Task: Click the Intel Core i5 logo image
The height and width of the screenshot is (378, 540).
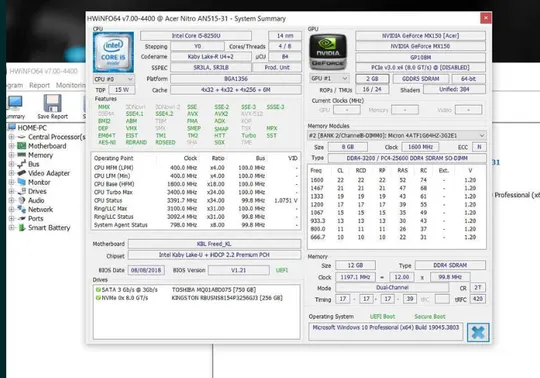Action: click(113, 52)
